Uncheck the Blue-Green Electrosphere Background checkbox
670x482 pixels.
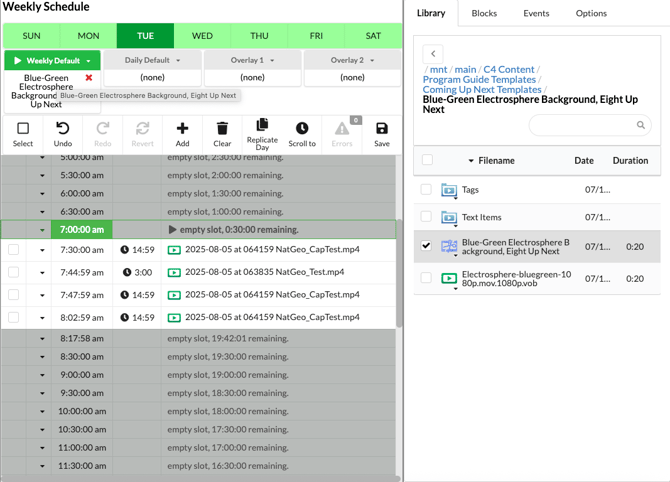point(426,246)
